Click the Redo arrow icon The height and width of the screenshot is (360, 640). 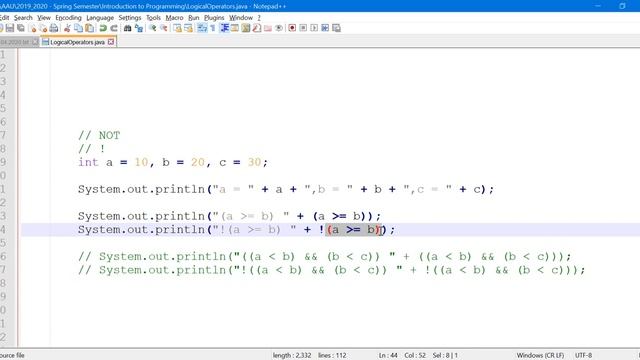114,28
